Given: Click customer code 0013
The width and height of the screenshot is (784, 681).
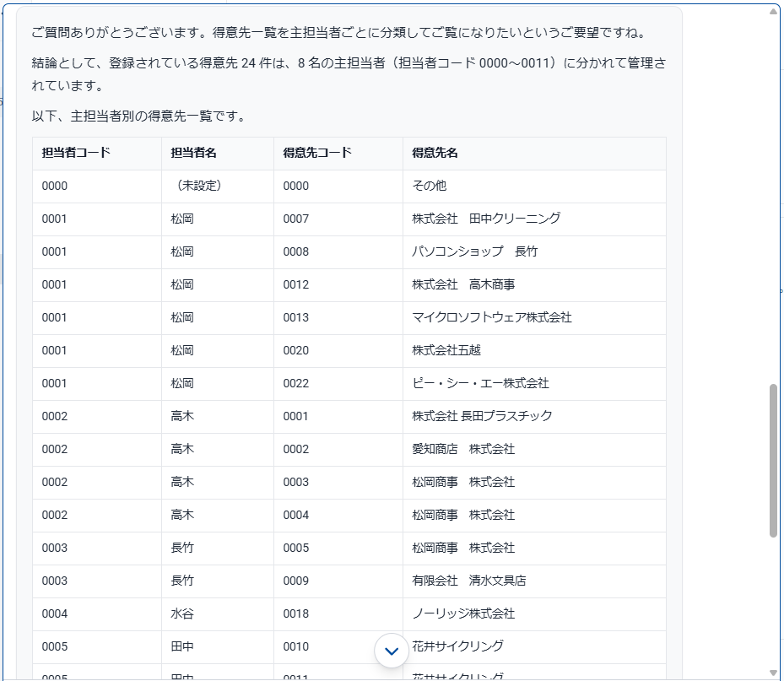Looking at the screenshot, I should click(x=296, y=318).
